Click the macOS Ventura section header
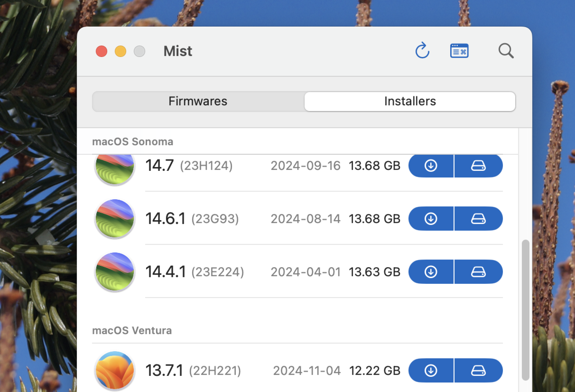 pos(132,330)
